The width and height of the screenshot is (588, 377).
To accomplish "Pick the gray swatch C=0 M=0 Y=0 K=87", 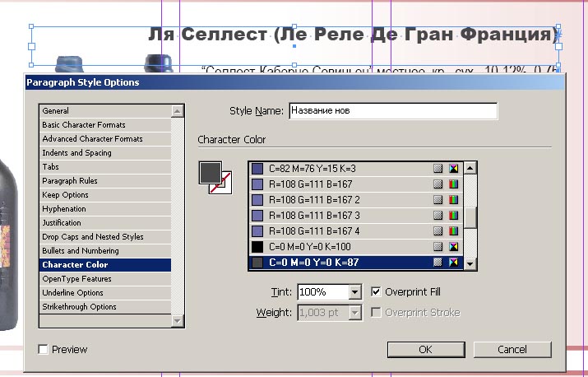I will point(356,262).
